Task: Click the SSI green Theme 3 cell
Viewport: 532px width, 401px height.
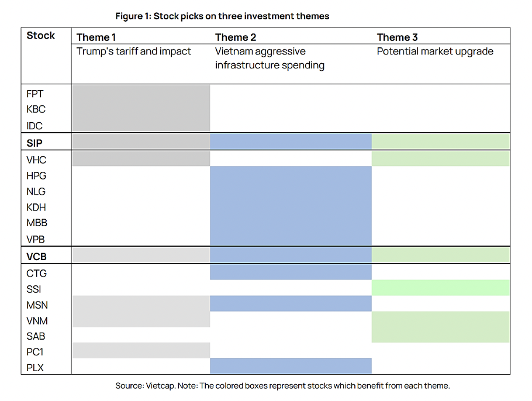Action: (x=440, y=288)
